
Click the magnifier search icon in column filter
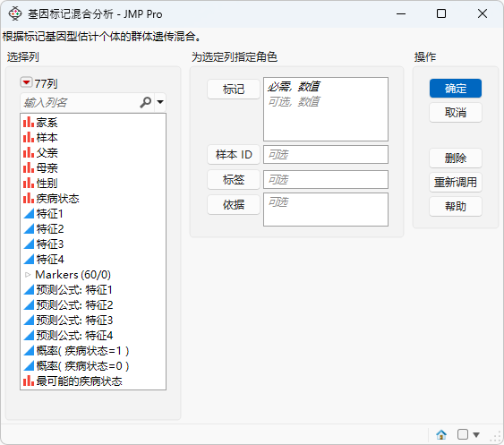point(146,102)
